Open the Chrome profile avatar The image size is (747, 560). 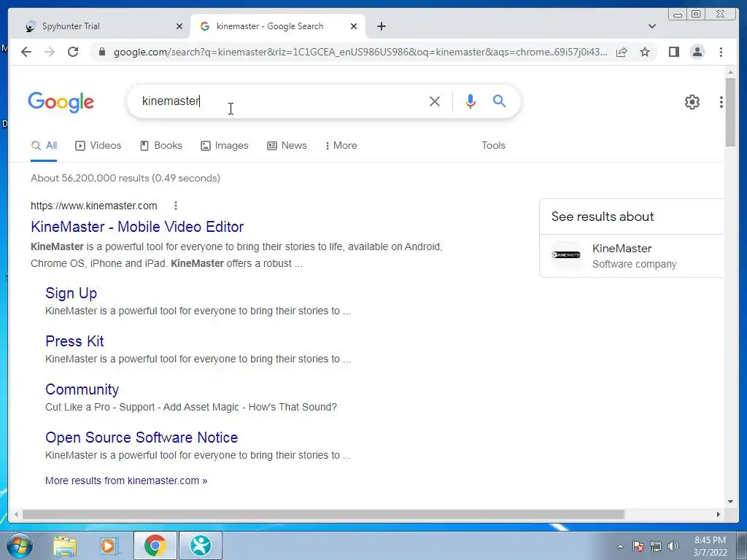(x=697, y=52)
